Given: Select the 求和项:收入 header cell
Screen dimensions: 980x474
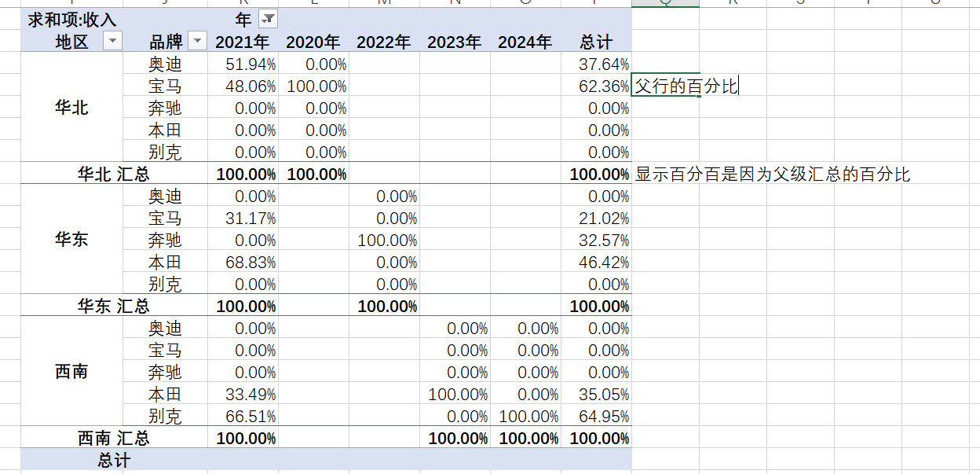Looking at the screenshot, I should (x=72, y=19).
